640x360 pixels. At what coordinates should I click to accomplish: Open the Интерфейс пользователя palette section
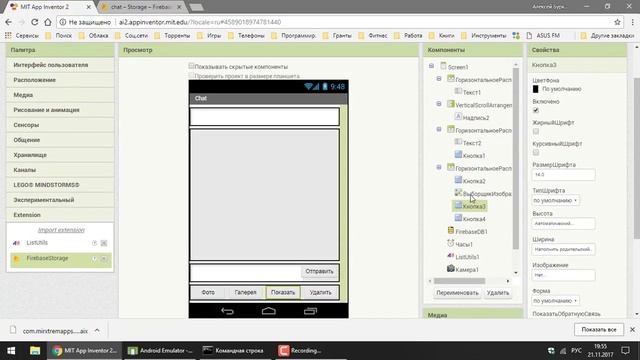pos(60,65)
